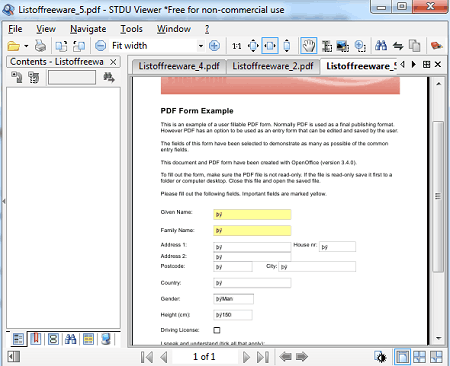450x366 pixels.
Task: Click the swap arrows toolbar icon
Action: pyautogui.click(x=398, y=46)
